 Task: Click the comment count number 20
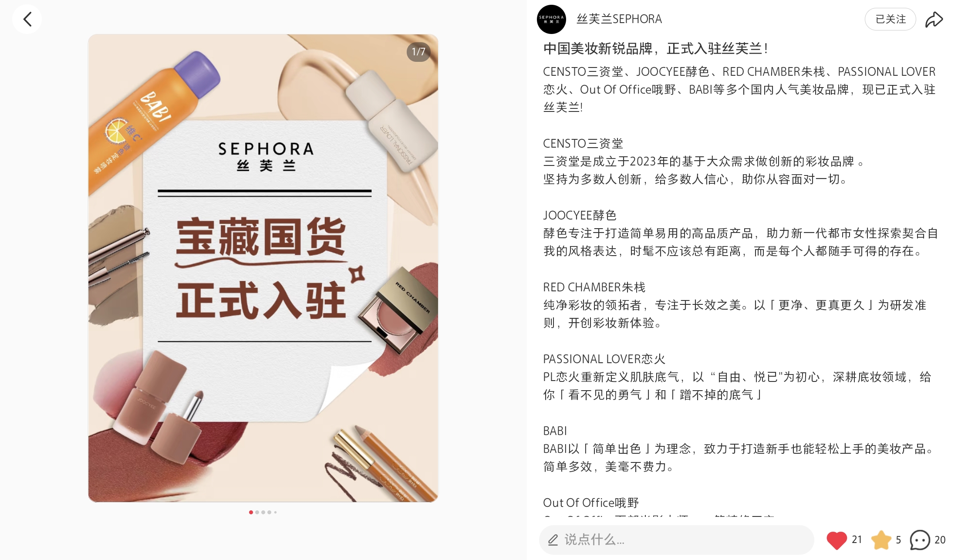pos(940,540)
